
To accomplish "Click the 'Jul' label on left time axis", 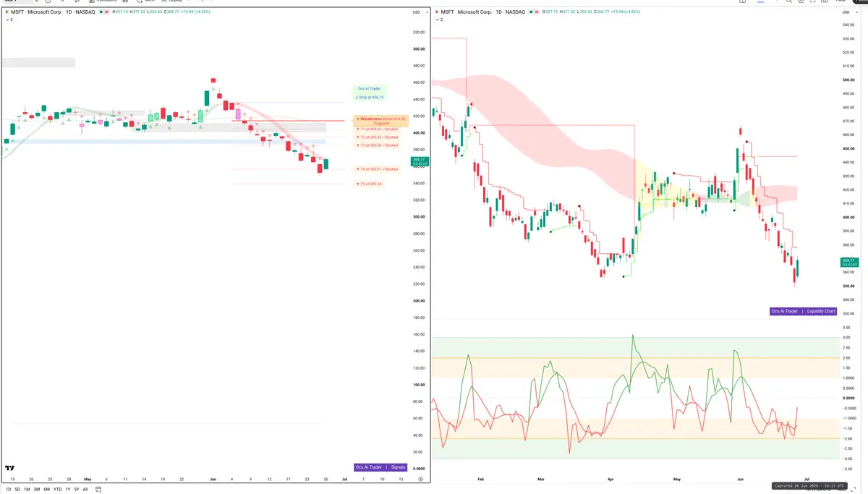I will coord(344,479).
